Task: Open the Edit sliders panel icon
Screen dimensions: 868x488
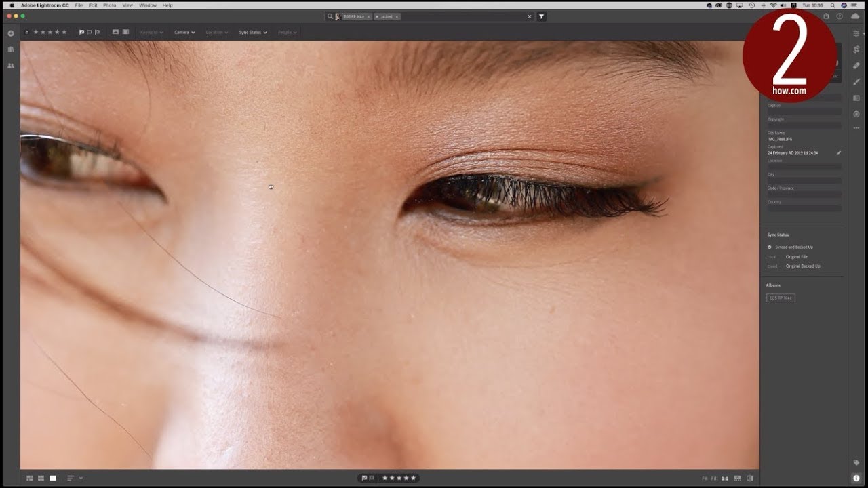Action: pyautogui.click(x=856, y=33)
